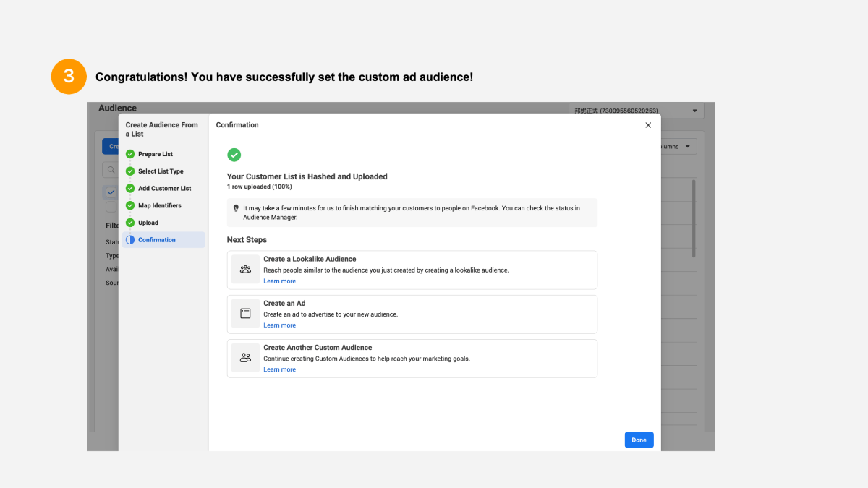Image resolution: width=868 pixels, height=488 pixels.
Task: Click the lightbulb tip icon beside the matching notice
Action: click(x=236, y=207)
